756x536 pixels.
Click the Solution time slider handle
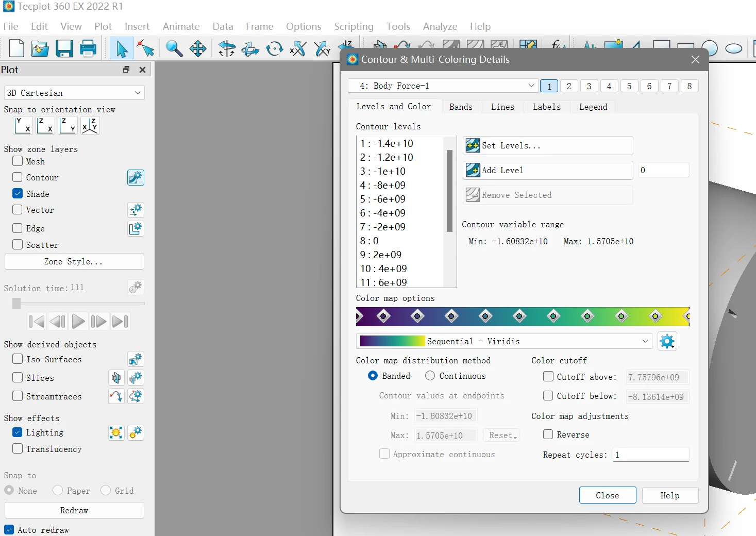(x=16, y=304)
